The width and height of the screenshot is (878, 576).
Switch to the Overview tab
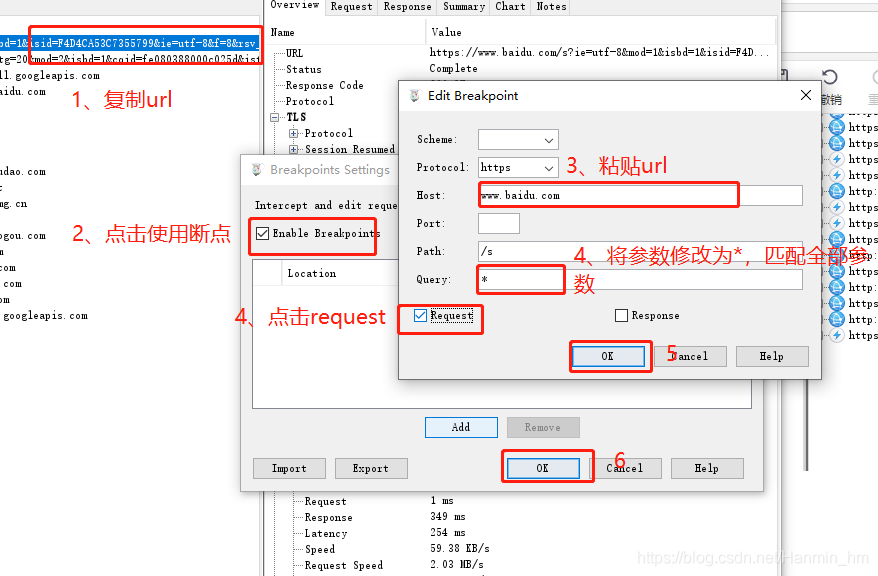pos(295,6)
